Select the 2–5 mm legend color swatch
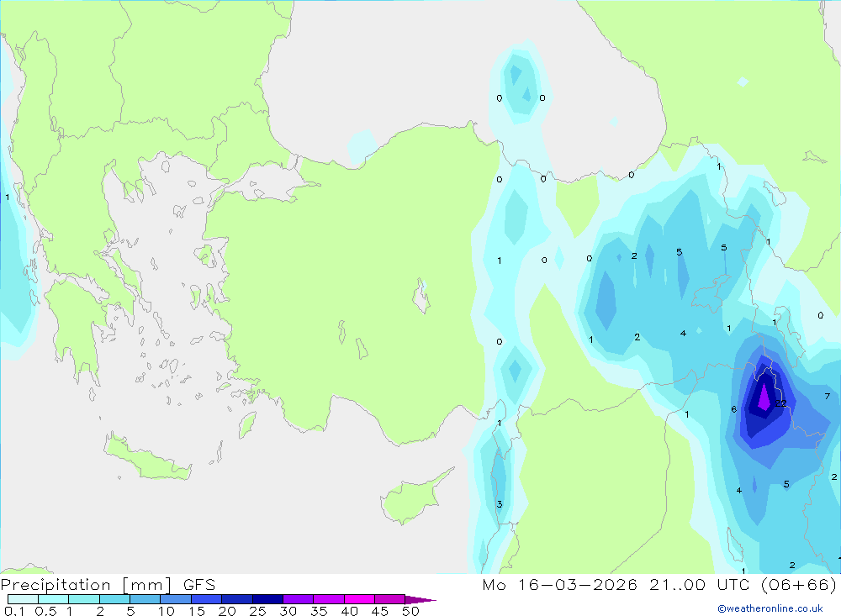 coord(114,599)
